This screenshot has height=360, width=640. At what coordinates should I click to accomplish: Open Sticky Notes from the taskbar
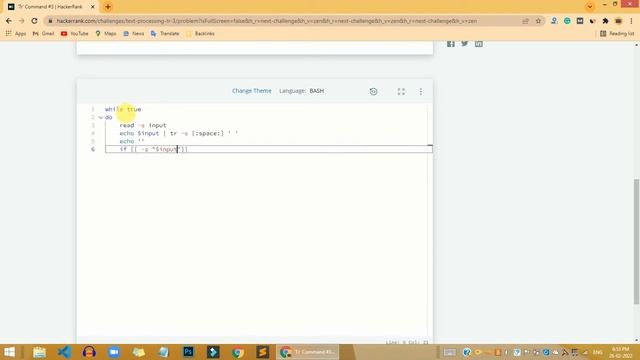tap(139, 352)
